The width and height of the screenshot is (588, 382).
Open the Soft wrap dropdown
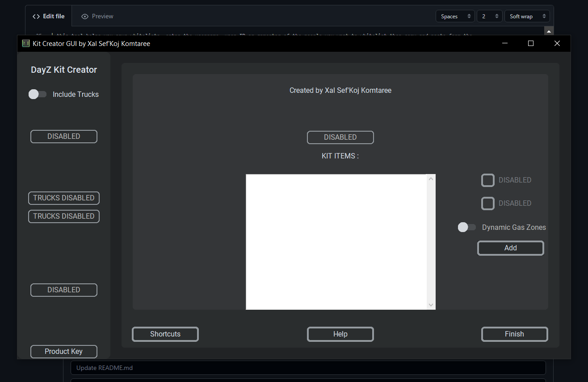(527, 16)
